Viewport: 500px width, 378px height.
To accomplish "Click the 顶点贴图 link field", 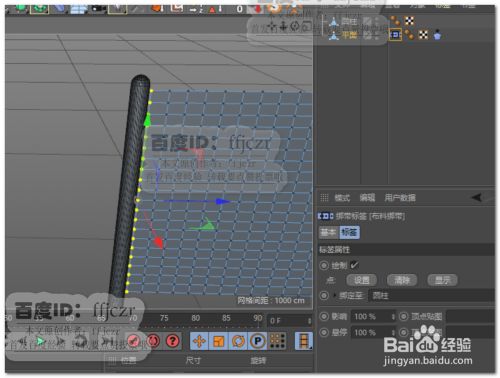I will 470,316.
